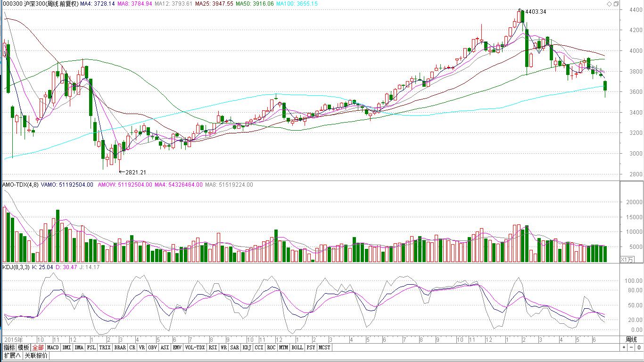Click the MA4: 3728.14 label

(97, 4)
